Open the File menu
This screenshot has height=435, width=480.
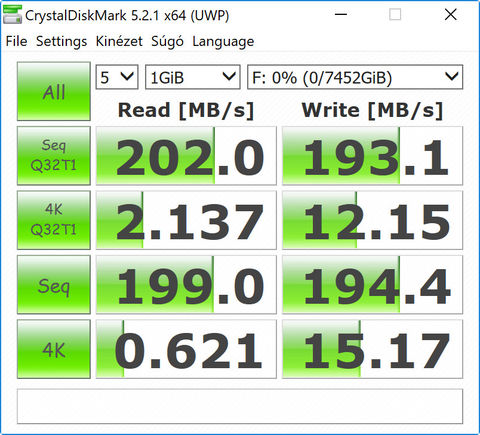(x=17, y=41)
